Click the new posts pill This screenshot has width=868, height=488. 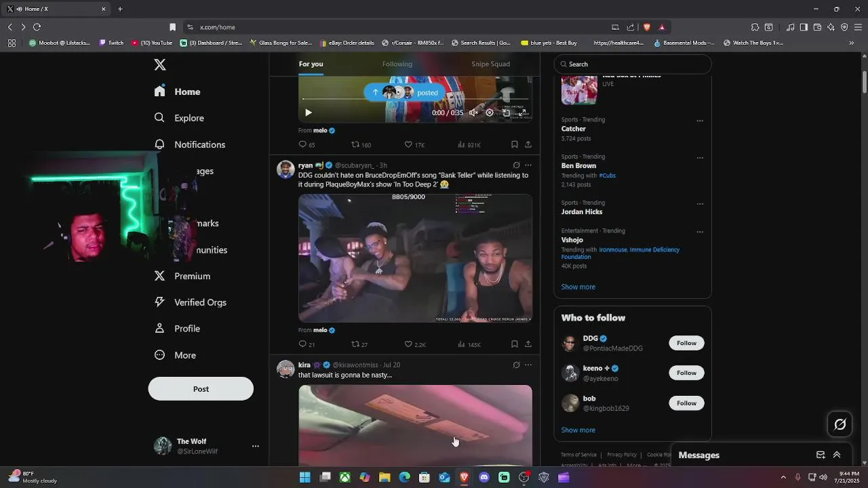point(404,92)
